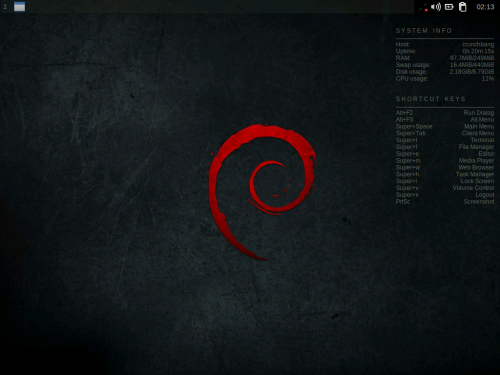The image size is (500, 375).
Task: Click the 'Super+Space' shortcut text
Action: point(414,127)
